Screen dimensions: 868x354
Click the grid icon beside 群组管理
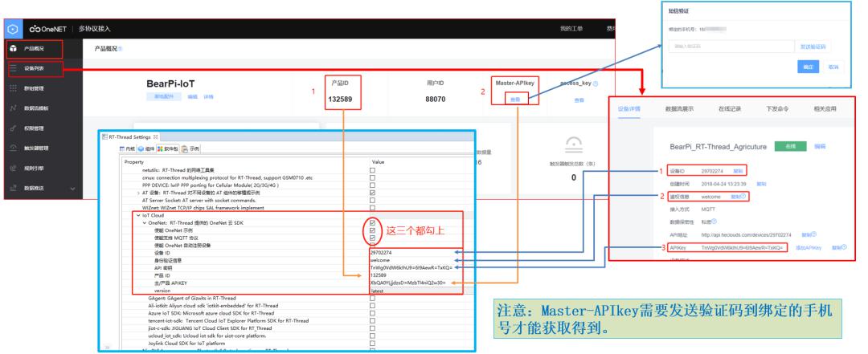coord(14,88)
